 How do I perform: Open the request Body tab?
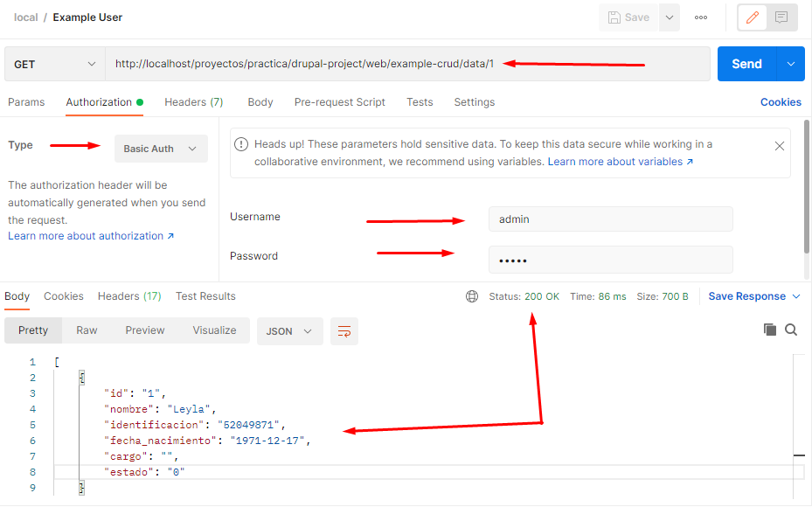(260, 102)
